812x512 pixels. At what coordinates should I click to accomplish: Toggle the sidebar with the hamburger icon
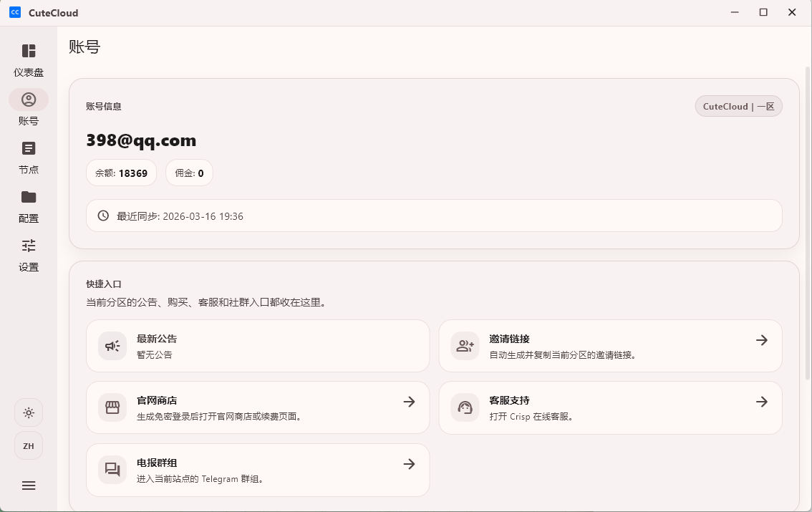pyautogui.click(x=29, y=486)
